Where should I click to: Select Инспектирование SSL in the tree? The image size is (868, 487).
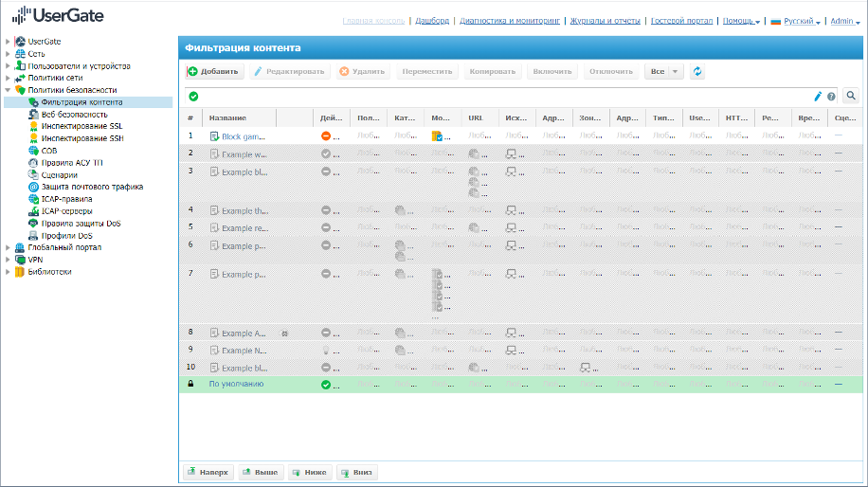pyautogui.click(x=81, y=126)
